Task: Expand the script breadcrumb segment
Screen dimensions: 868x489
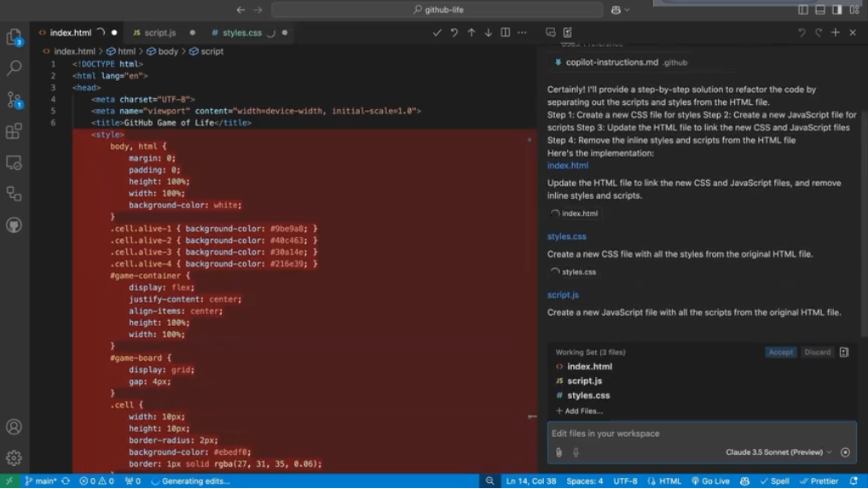Action: (x=206, y=51)
